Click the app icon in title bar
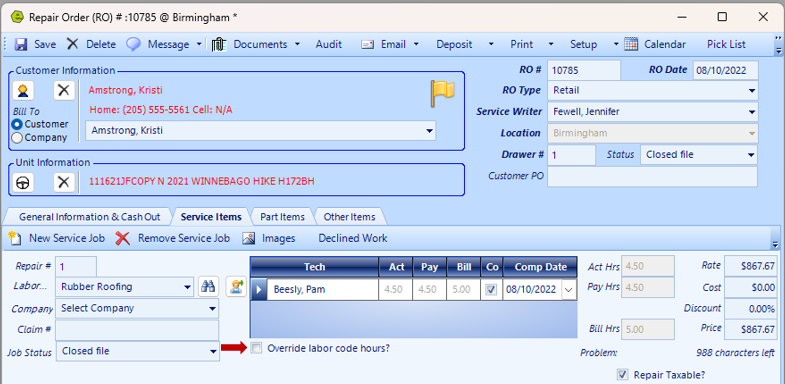 tap(17, 17)
